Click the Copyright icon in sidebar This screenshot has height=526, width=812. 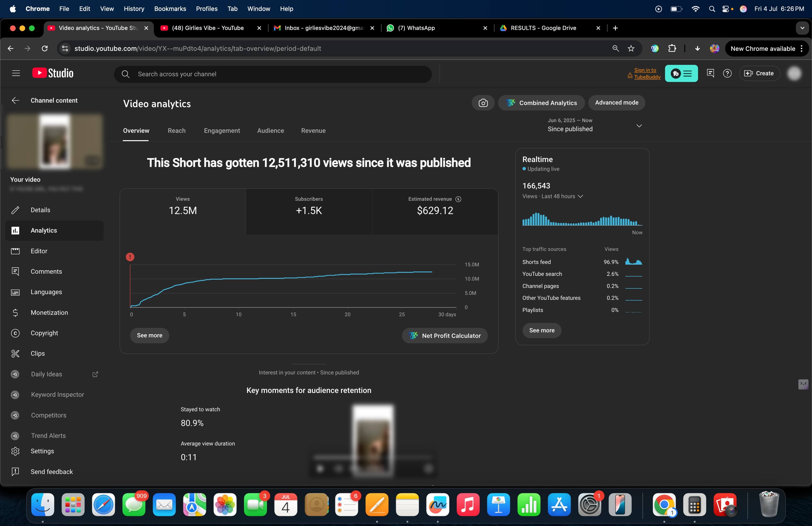pos(15,333)
